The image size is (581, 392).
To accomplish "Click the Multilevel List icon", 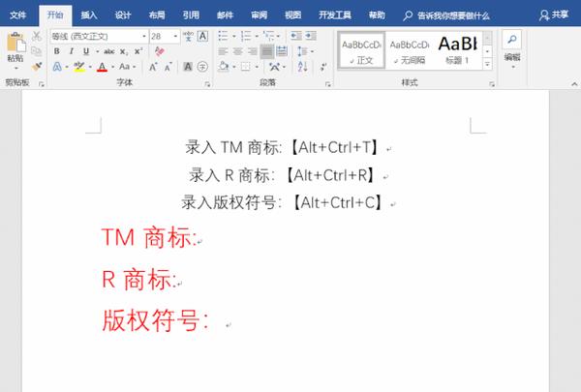I will (x=268, y=36).
